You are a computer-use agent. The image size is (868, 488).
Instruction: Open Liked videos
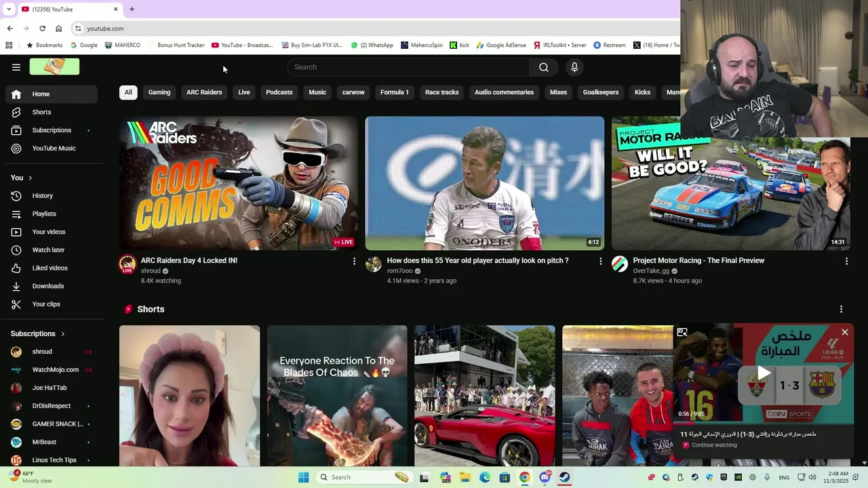[x=52, y=268]
